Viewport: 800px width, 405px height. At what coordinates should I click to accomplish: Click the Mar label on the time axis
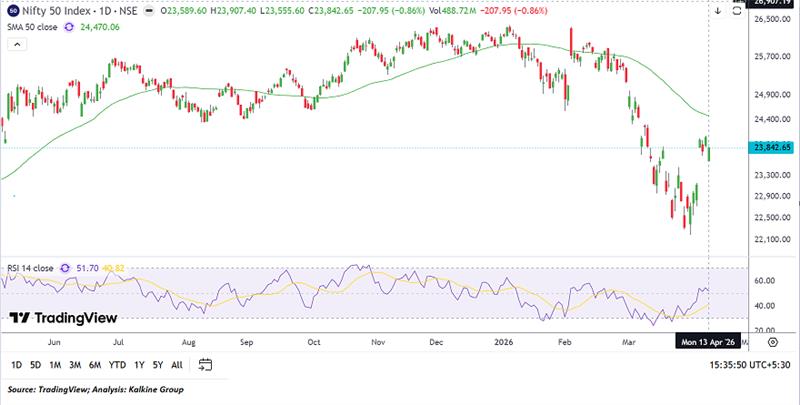[629, 342]
